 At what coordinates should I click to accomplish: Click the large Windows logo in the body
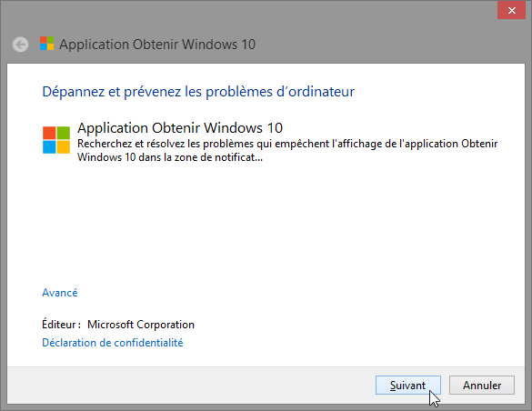(56, 140)
